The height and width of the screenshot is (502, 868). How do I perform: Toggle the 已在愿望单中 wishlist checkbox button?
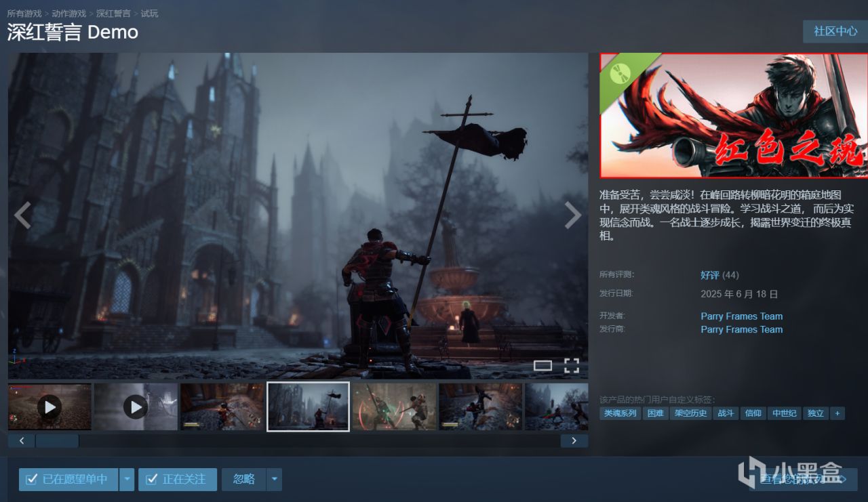68,479
